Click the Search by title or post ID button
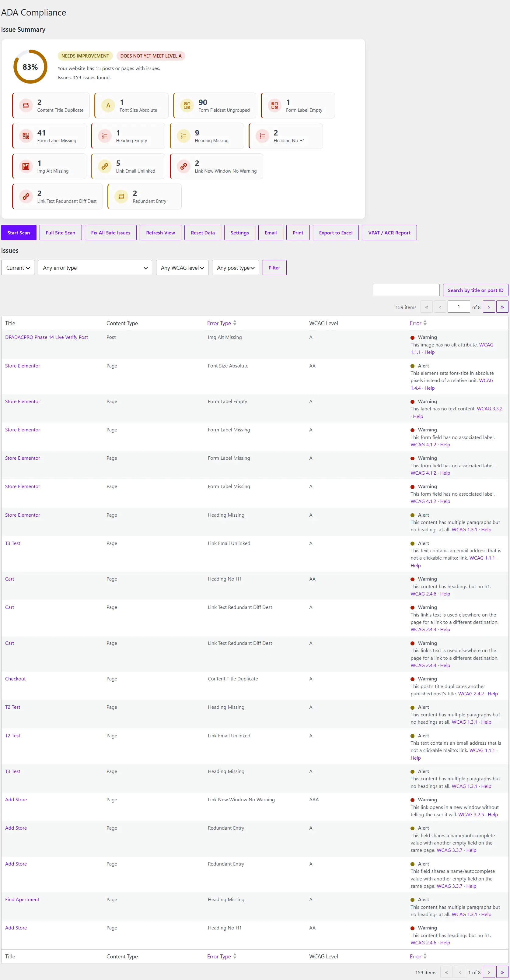510x980 pixels. (x=475, y=290)
